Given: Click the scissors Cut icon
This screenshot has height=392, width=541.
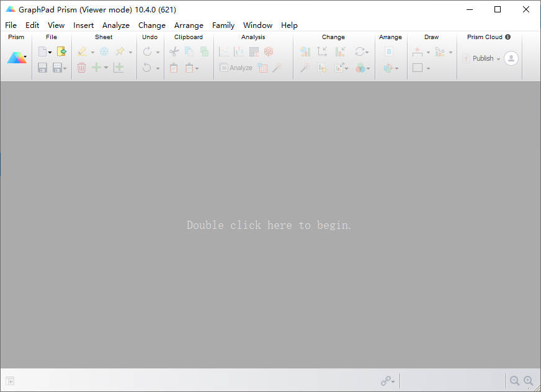Looking at the screenshot, I should pyautogui.click(x=174, y=51).
